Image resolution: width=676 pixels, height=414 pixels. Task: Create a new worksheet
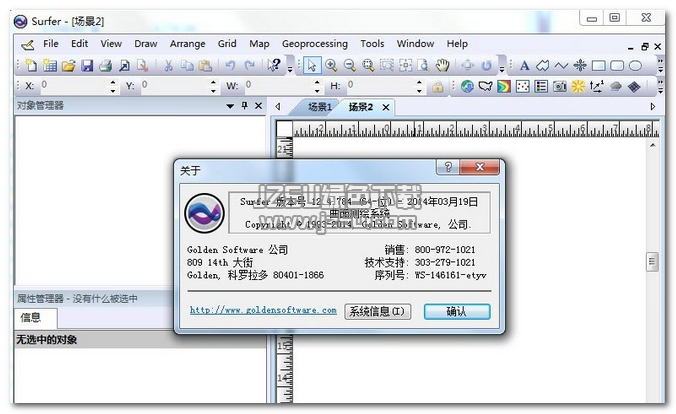(x=50, y=66)
